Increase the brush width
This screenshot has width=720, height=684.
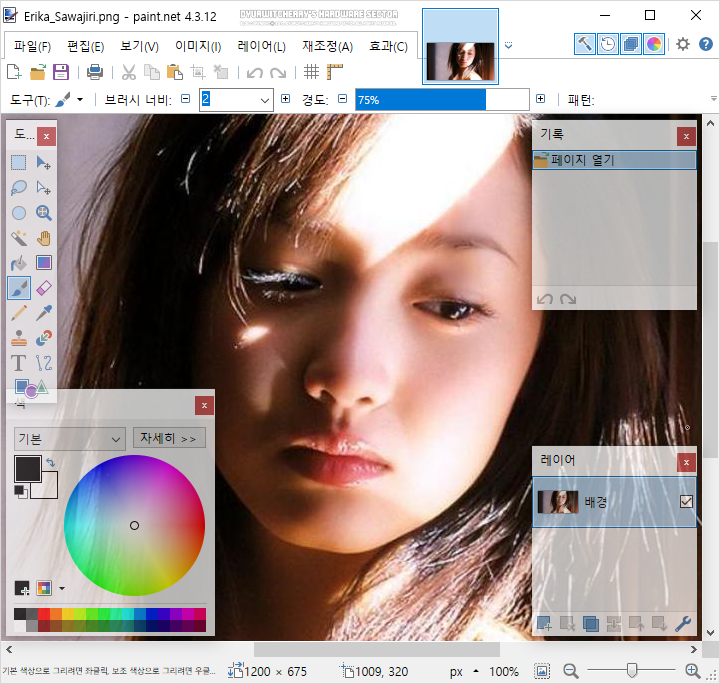coord(285,99)
